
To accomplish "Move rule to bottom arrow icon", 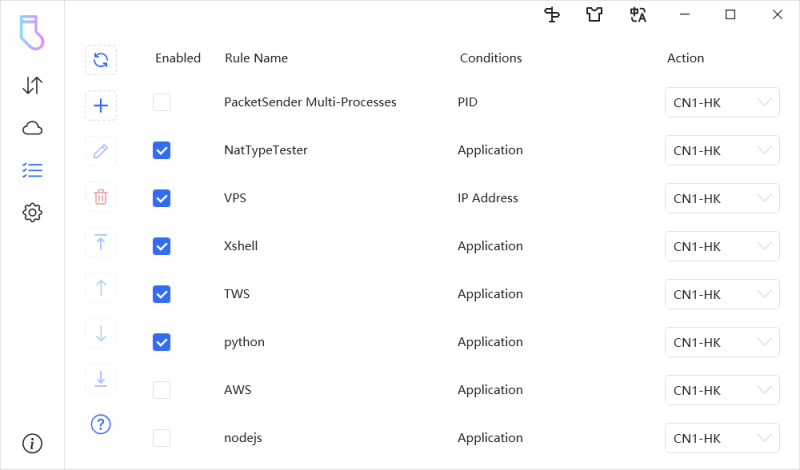I will pyautogui.click(x=101, y=378).
